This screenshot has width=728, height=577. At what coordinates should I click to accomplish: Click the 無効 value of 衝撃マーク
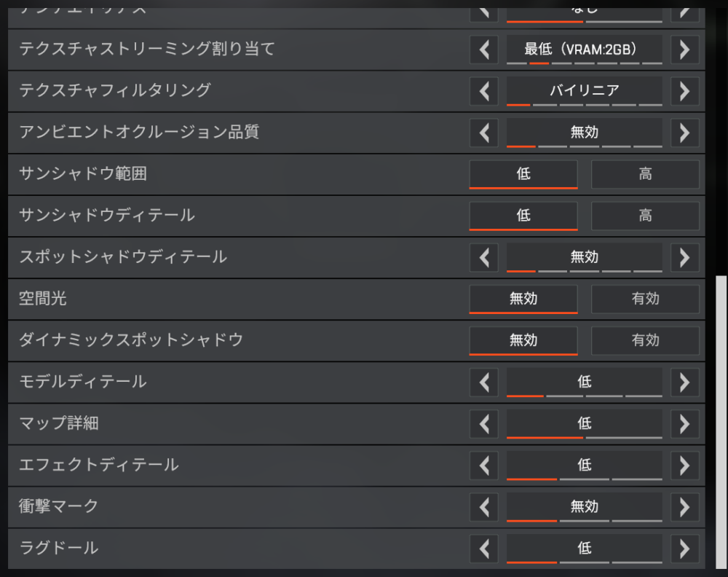point(584,506)
